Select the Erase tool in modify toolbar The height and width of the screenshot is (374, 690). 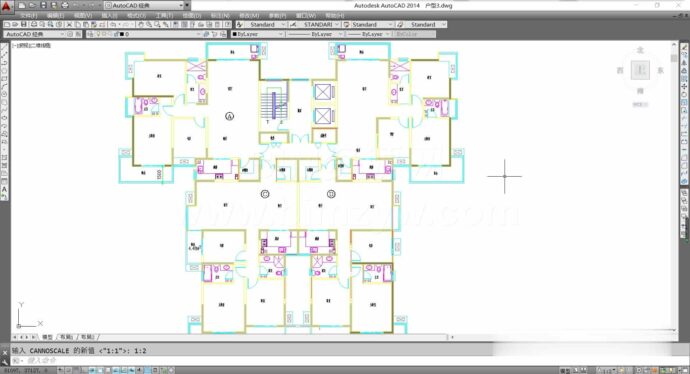tap(684, 47)
